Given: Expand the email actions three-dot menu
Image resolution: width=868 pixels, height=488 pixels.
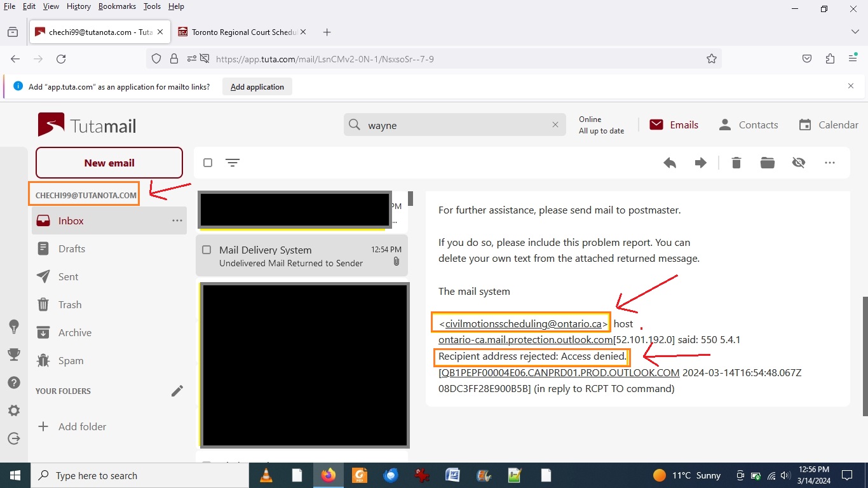Looking at the screenshot, I should tap(830, 163).
